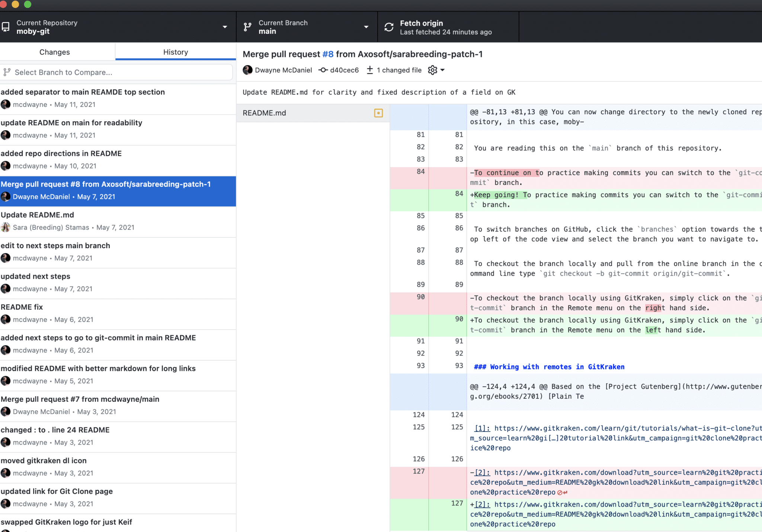Select commit 'added separator to main REAMDE top section'
762x532 pixels.
click(118, 99)
